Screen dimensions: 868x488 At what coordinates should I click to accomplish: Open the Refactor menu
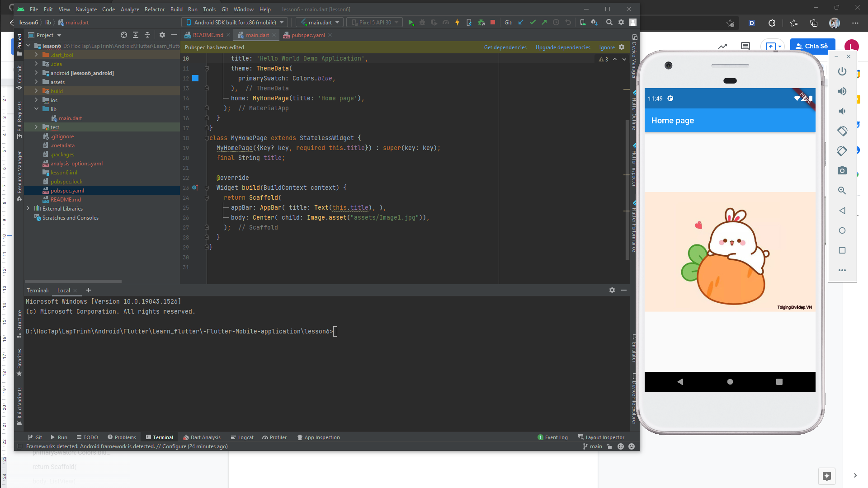pos(155,9)
